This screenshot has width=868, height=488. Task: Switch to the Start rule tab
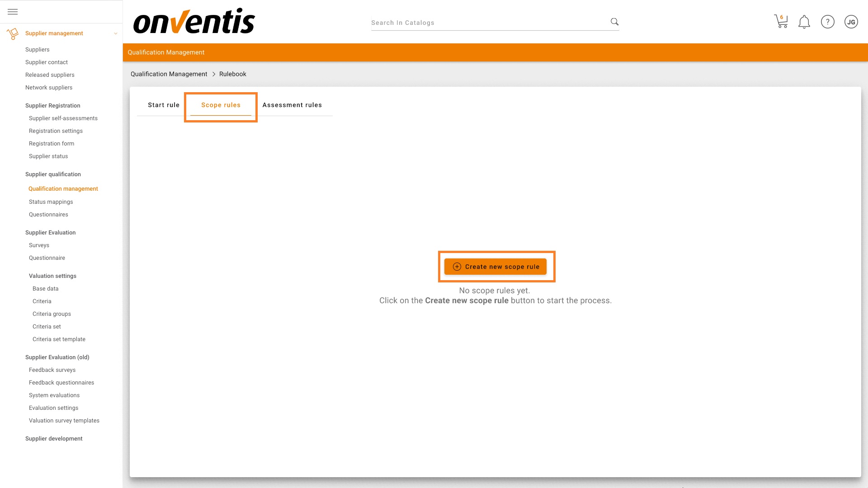pos(164,105)
